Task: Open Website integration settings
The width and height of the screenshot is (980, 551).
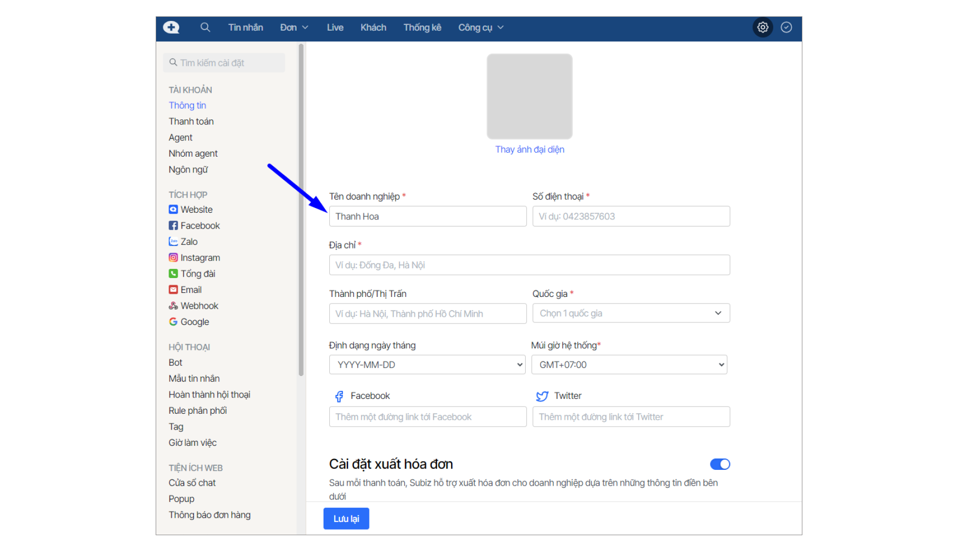Action: [196, 210]
